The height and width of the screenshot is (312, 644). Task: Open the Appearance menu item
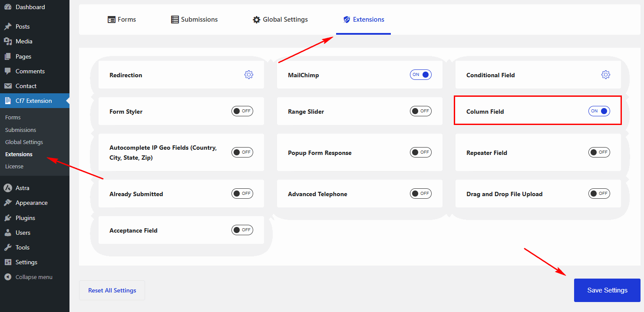pyautogui.click(x=31, y=203)
